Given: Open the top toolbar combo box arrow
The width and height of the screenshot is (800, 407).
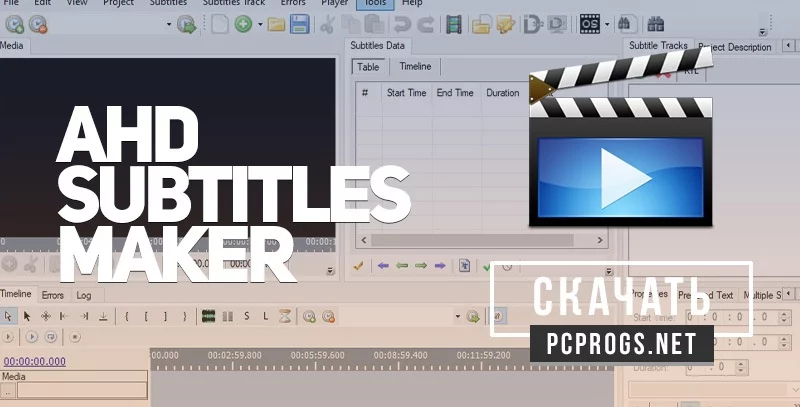Looking at the screenshot, I should point(168,24).
